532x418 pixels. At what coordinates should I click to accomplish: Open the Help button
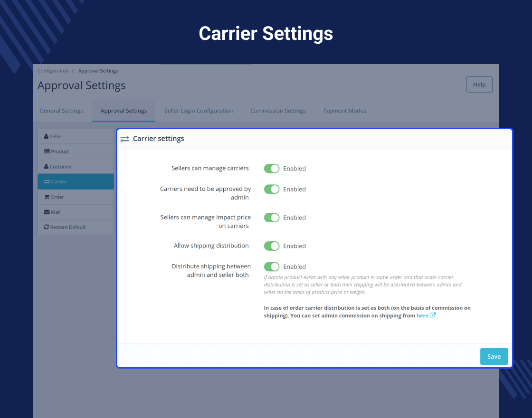click(x=479, y=85)
